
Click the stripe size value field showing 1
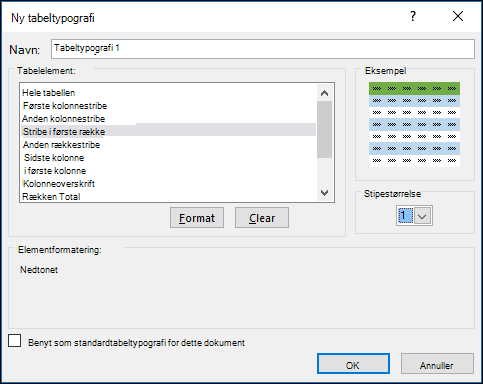click(x=405, y=216)
